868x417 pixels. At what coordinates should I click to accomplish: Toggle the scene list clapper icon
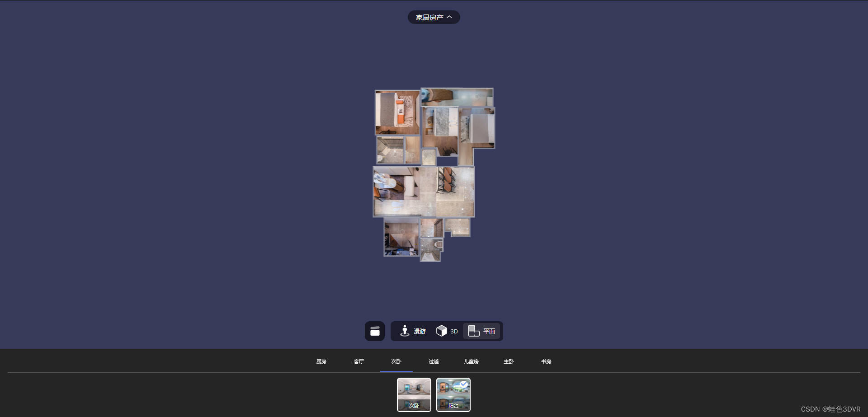[375, 331]
